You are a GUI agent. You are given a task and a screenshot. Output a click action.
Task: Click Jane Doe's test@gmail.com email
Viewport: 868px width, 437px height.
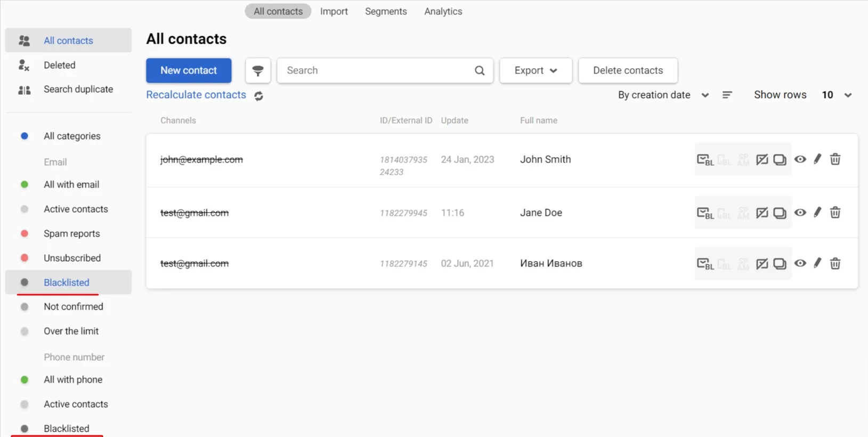tap(194, 213)
